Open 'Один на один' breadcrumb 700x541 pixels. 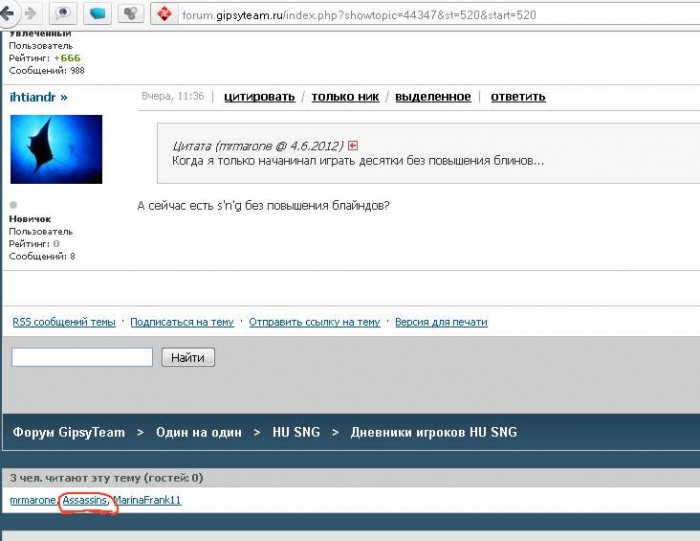point(199,432)
